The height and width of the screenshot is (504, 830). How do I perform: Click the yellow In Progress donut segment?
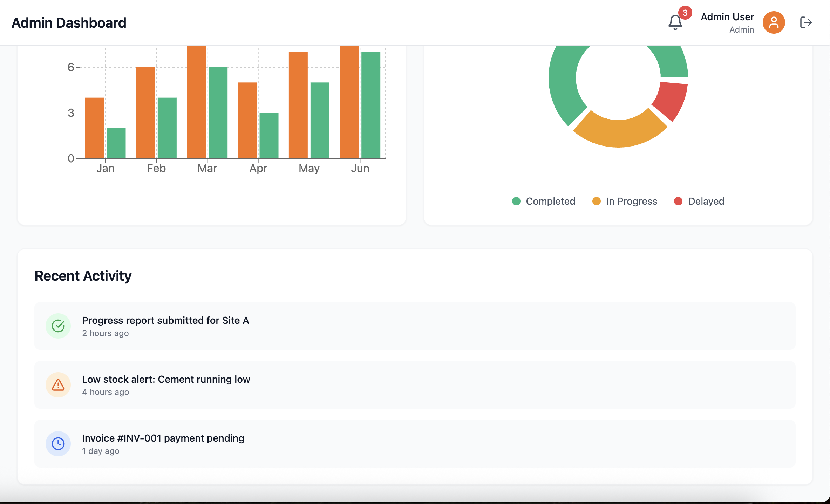pyautogui.click(x=620, y=132)
